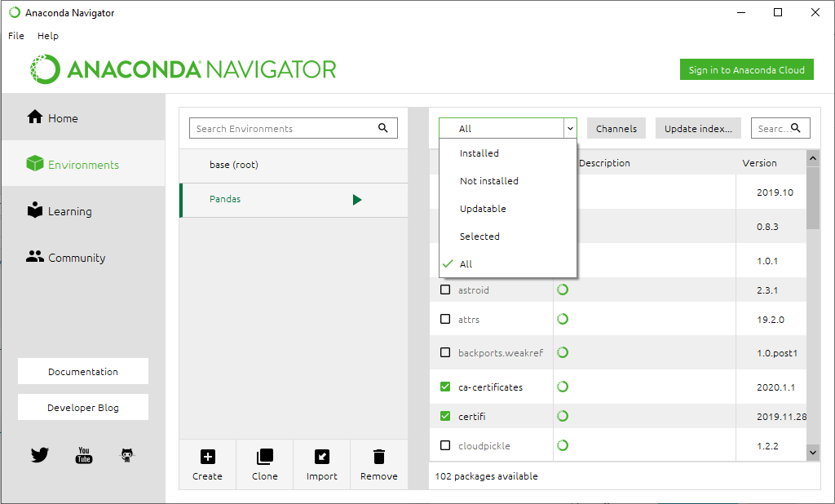Choose Not installed in the filter list
835x504 pixels.
(508, 180)
